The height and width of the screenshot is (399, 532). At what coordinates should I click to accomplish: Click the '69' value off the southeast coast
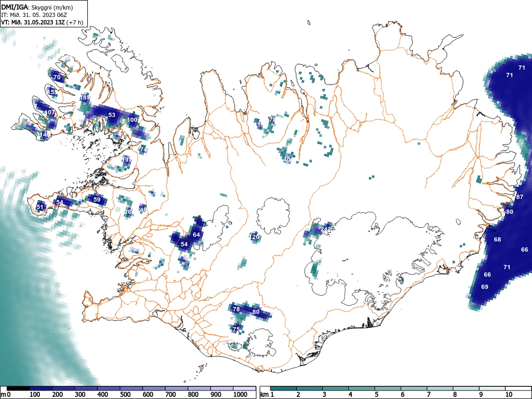(x=485, y=287)
